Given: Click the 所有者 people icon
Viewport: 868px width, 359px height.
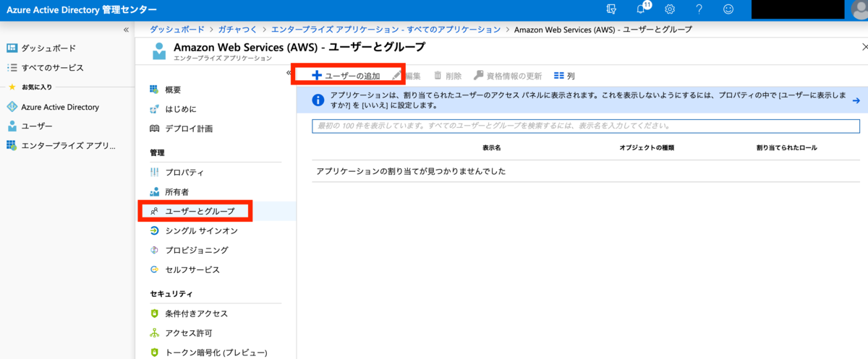Looking at the screenshot, I should pos(154,192).
